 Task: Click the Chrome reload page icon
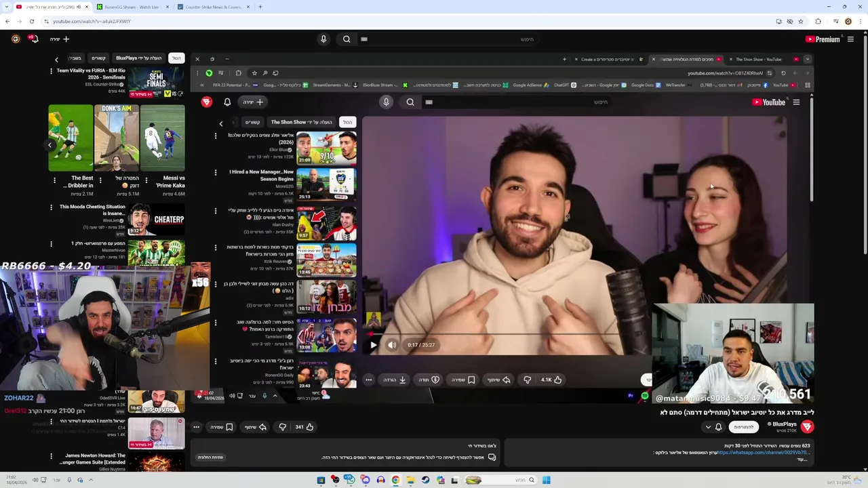[32, 21]
